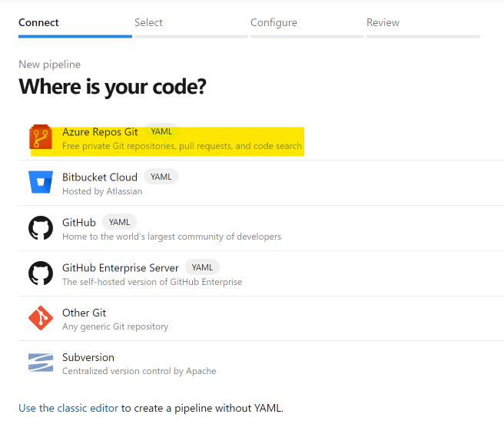Click the GitHub octocat icon
The width and height of the screenshot is (504, 434).
pyautogui.click(x=40, y=228)
